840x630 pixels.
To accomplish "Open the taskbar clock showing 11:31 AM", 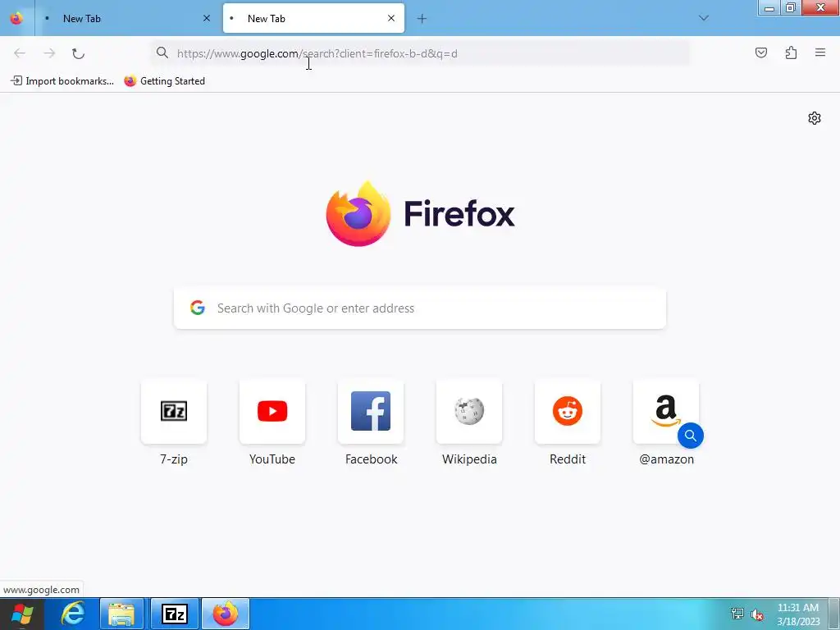I will [798, 614].
